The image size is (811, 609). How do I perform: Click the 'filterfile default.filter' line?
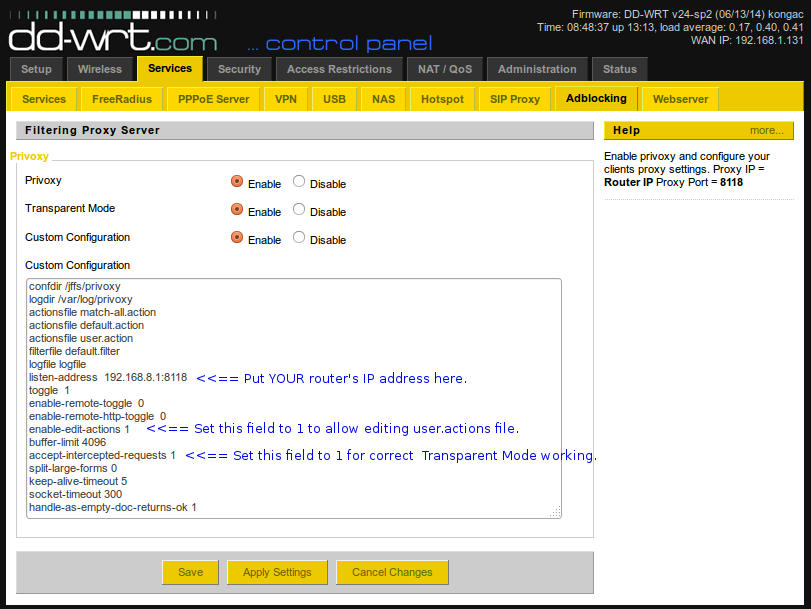point(74,351)
